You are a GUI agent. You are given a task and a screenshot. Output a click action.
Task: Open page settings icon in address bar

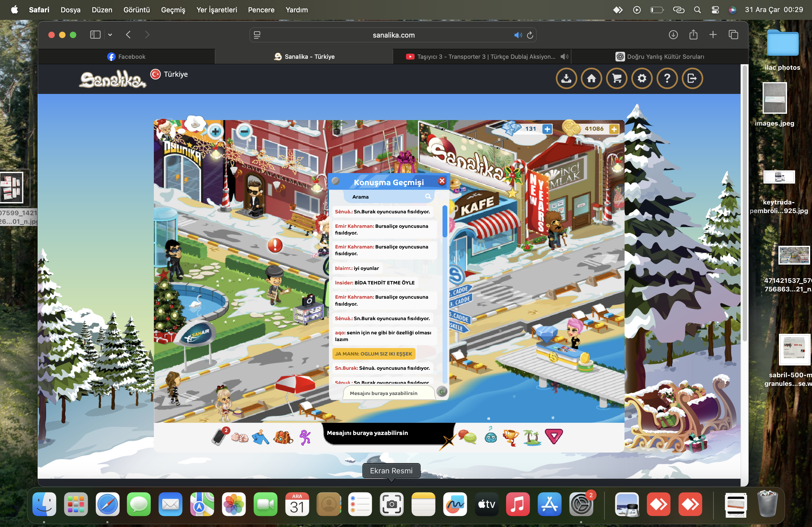click(x=257, y=35)
